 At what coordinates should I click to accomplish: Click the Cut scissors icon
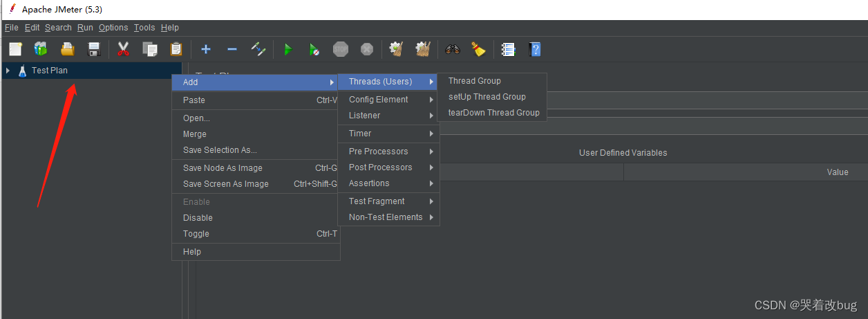pos(124,49)
